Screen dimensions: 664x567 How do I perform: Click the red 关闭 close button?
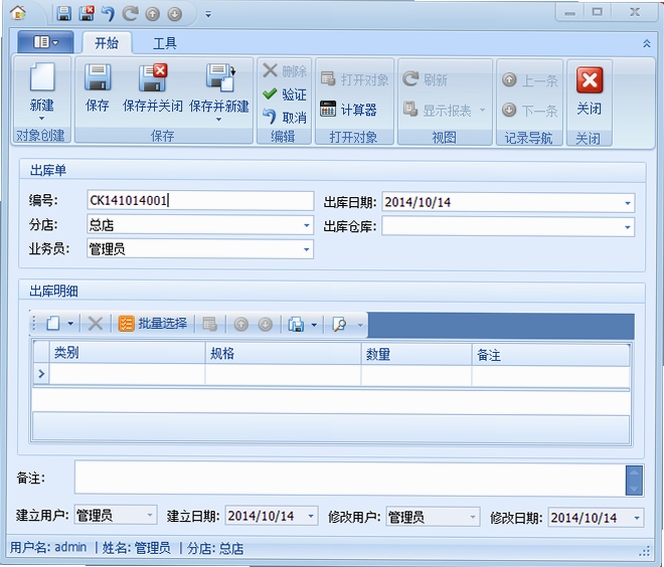589,91
